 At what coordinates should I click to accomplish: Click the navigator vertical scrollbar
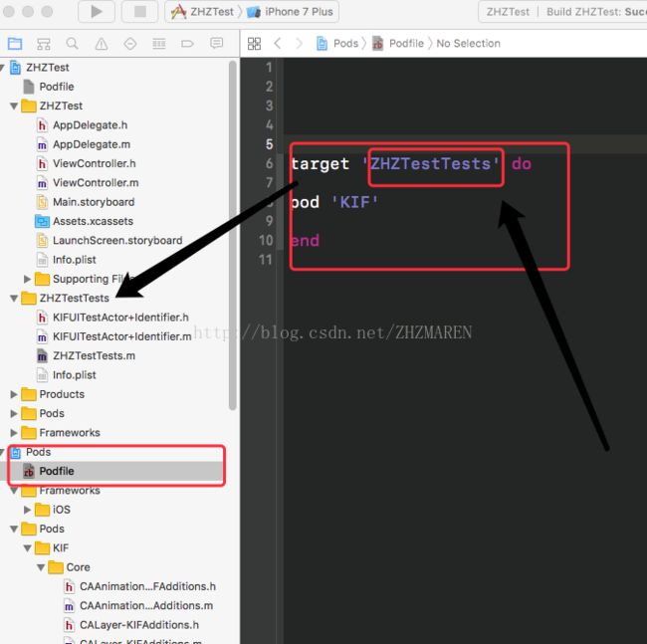(233, 235)
